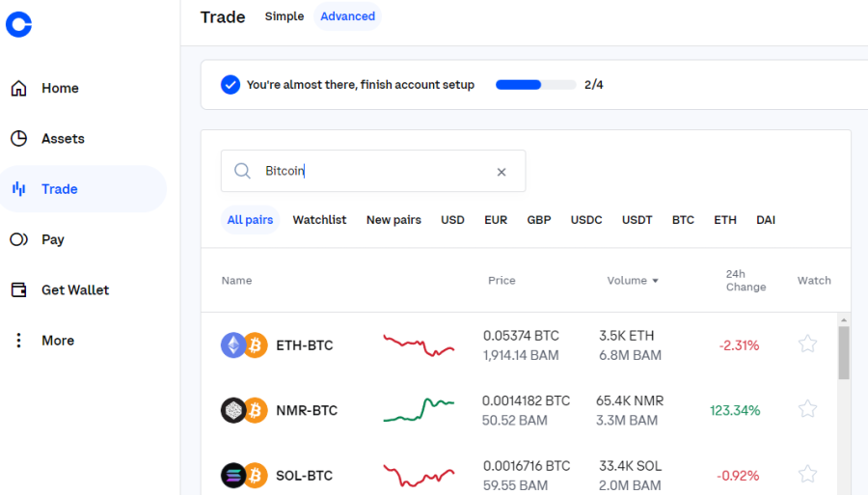Click the search magnifier icon
The width and height of the screenshot is (868, 495).
[x=242, y=172]
